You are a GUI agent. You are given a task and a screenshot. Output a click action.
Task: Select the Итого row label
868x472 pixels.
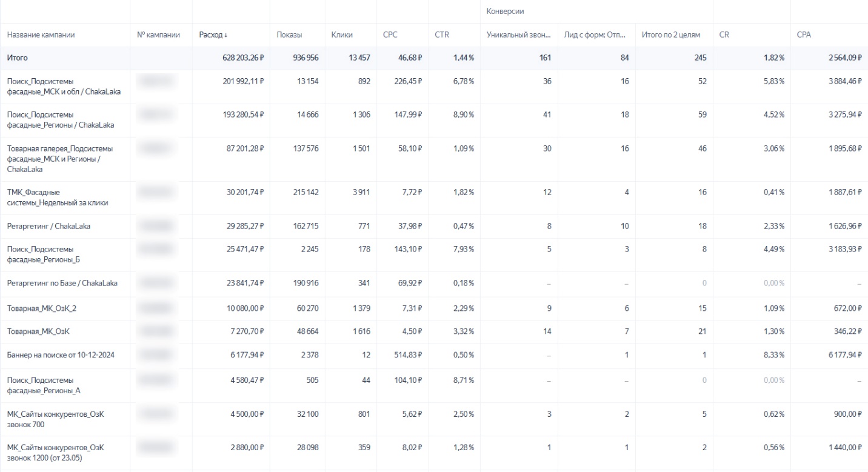18,58
